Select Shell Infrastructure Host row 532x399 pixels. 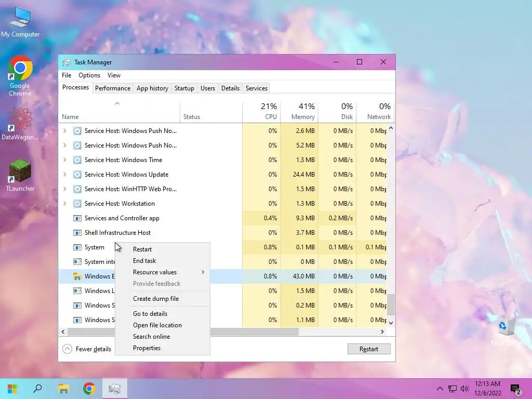click(222, 233)
